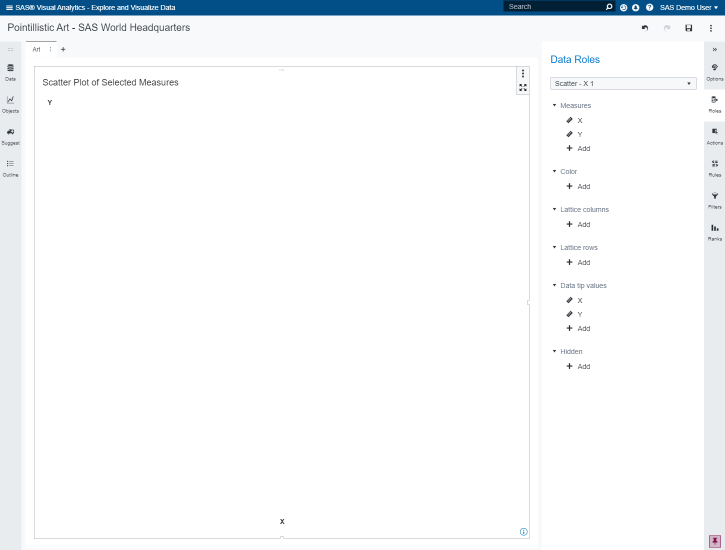
Task: Add a Hidden role item
Action: point(578,367)
